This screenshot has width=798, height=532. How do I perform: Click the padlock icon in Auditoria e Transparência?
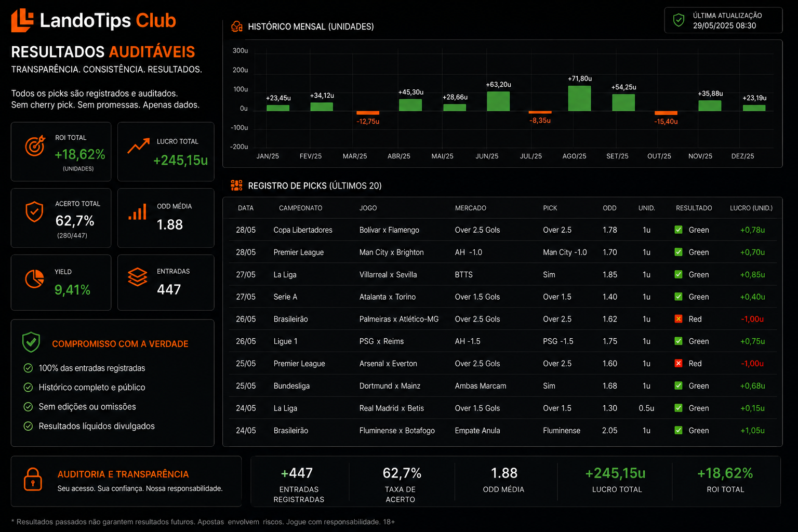click(33, 479)
